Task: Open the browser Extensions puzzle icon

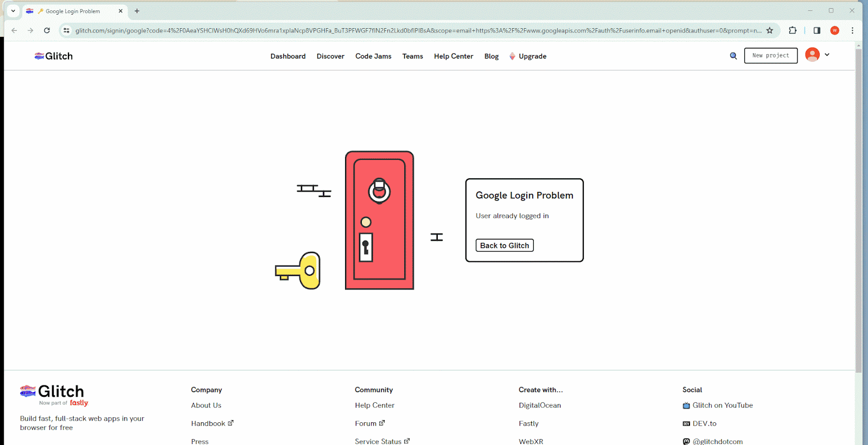Action: (793, 30)
